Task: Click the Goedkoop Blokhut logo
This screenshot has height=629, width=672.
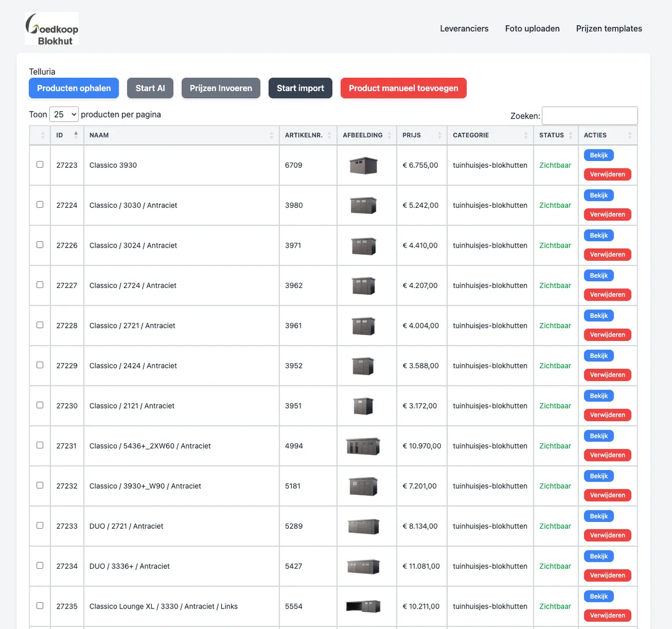Action: 52,29
